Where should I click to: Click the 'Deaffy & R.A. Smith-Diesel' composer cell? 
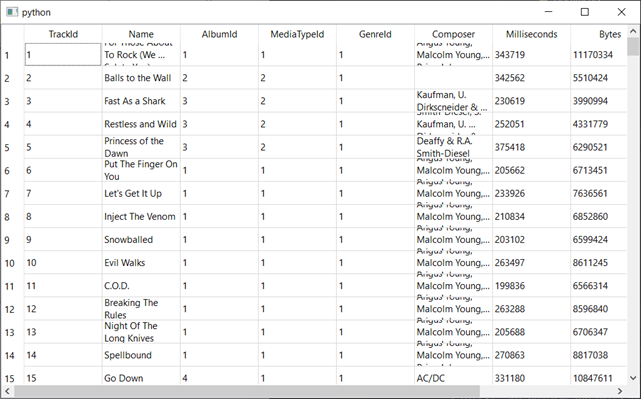pos(453,147)
